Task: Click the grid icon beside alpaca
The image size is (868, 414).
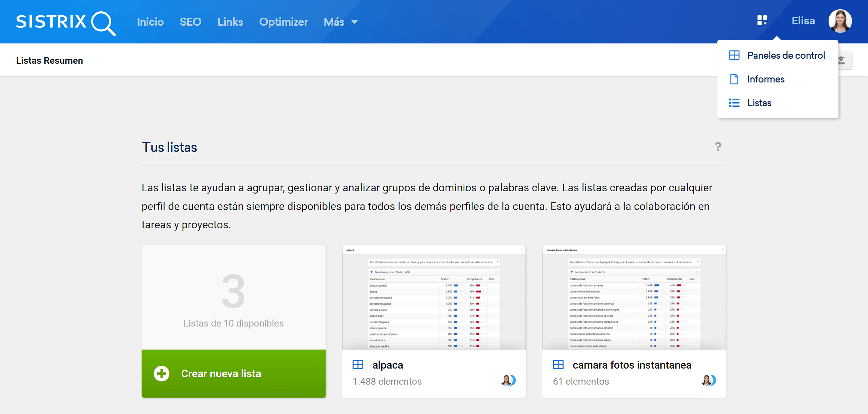Action: pyautogui.click(x=358, y=365)
